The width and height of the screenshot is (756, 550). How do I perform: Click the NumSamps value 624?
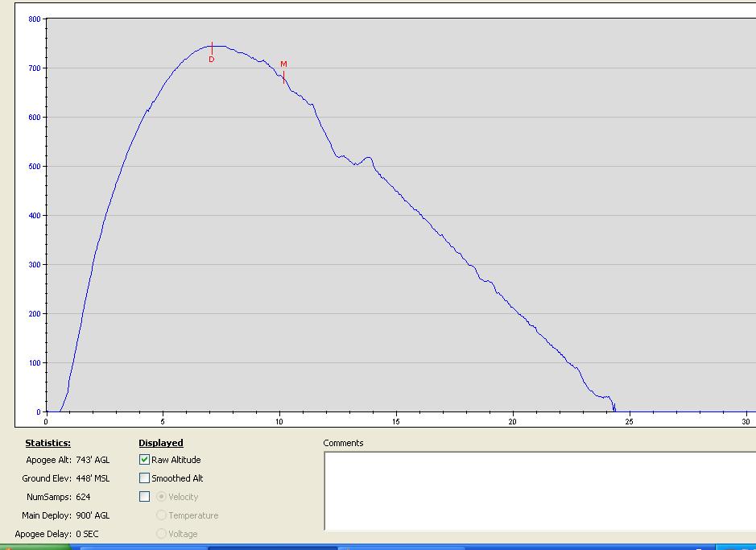pyautogui.click(x=83, y=497)
